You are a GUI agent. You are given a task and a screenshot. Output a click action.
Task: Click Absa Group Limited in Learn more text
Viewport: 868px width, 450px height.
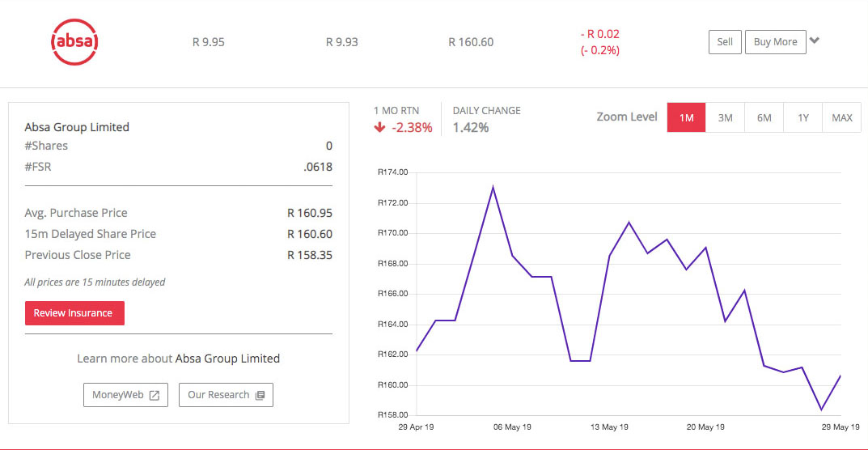[227, 359]
